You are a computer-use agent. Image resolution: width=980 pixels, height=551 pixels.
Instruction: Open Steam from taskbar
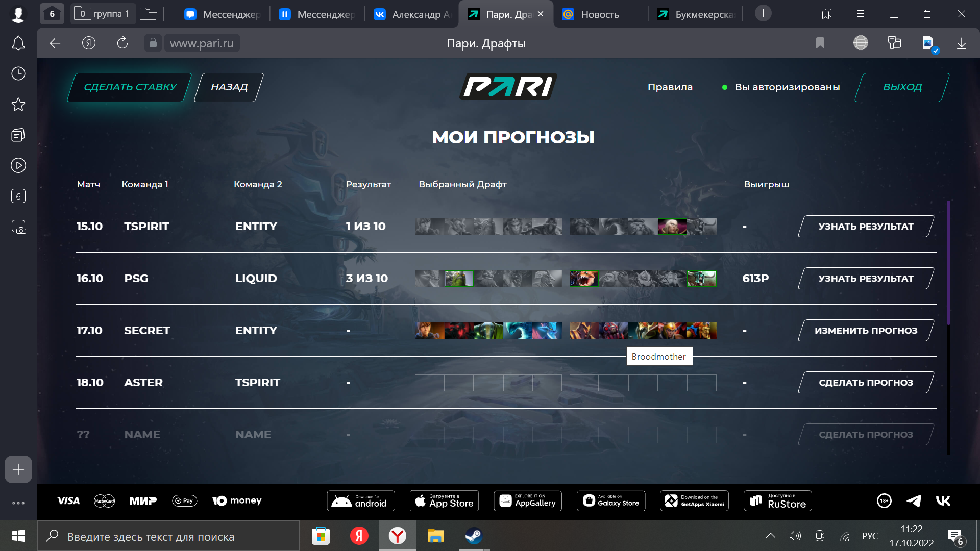474,536
